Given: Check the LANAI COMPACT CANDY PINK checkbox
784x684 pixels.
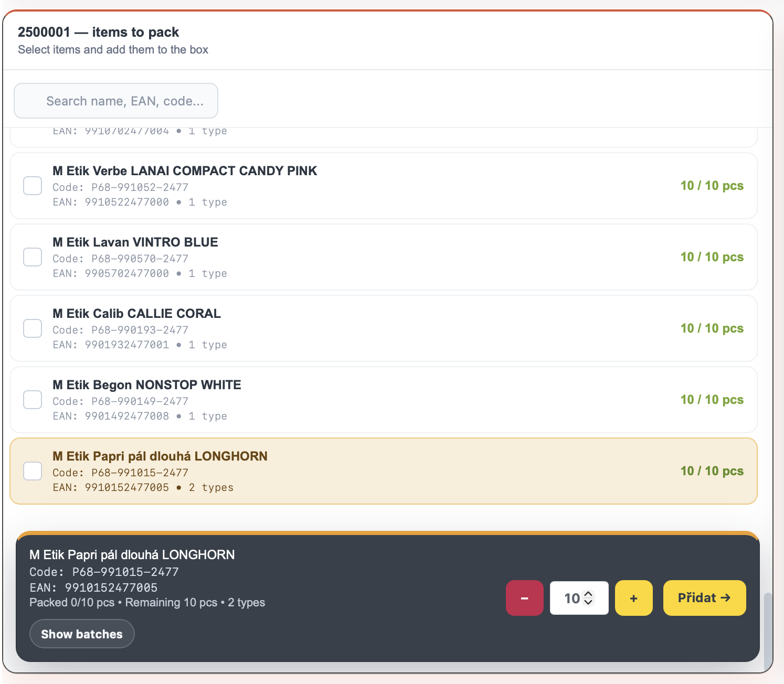Looking at the screenshot, I should click(33, 186).
